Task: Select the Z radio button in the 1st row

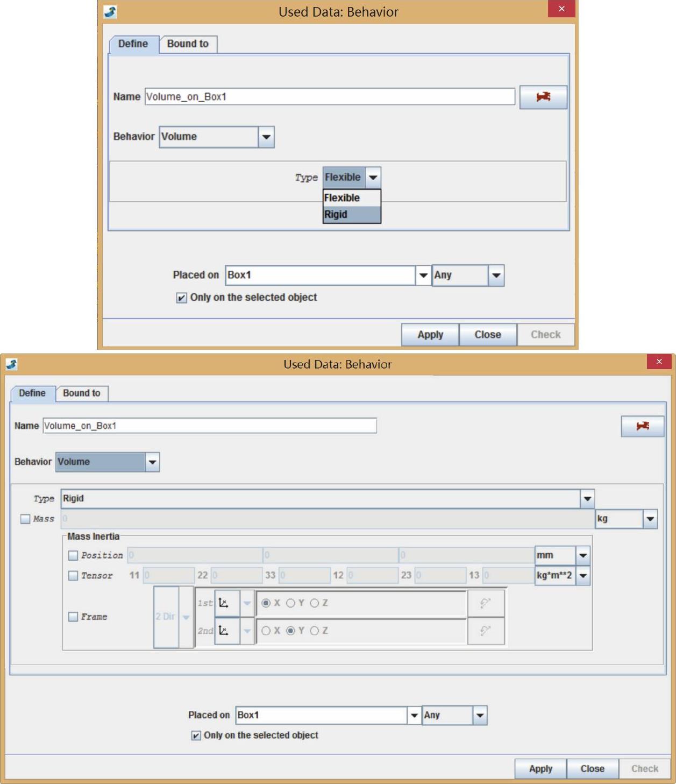Action: (315, 603)
